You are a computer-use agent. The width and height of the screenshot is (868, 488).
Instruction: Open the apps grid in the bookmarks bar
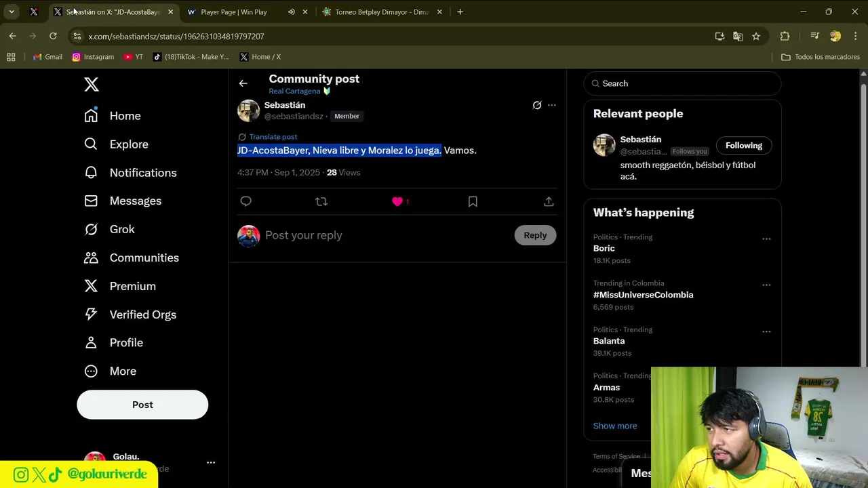[x=11, y=57]
